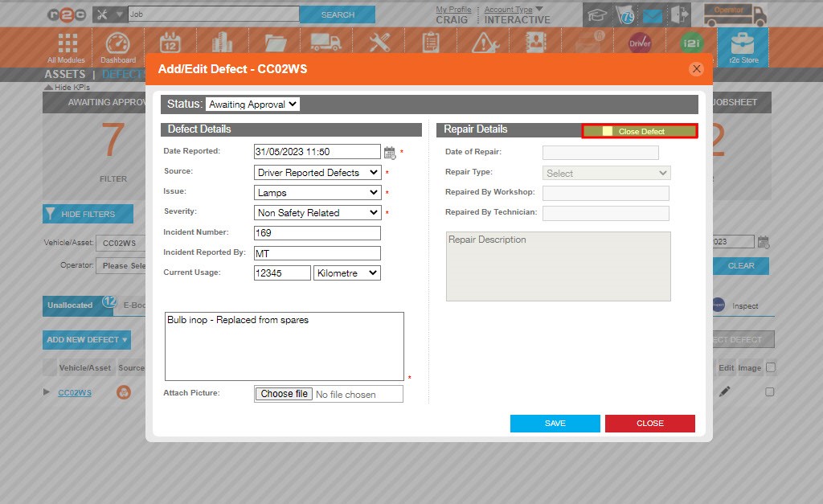Switch to the Unallocated tab

(x=72, y=305)
